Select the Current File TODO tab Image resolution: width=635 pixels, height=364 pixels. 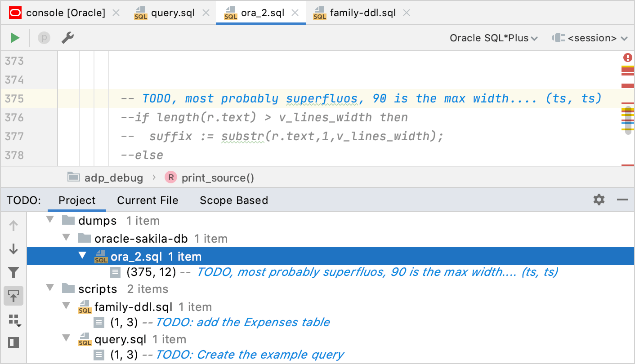pos(148,200)
